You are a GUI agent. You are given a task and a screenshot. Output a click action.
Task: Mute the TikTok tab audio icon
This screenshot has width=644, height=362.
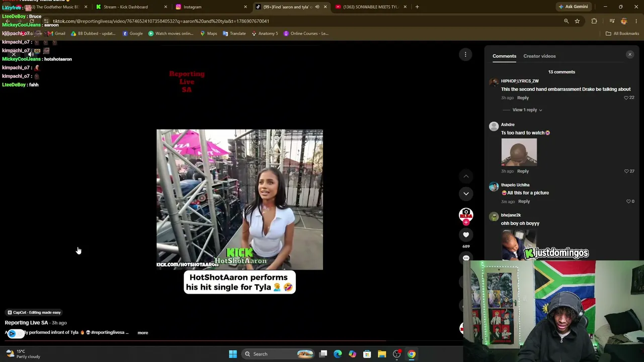[317, 7]
